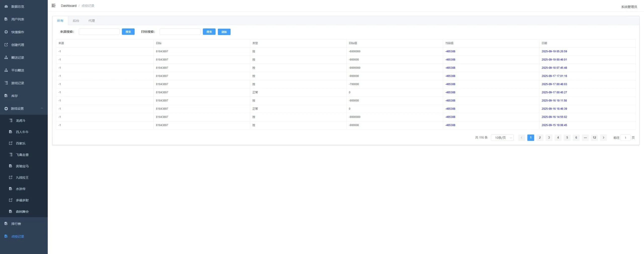Switch to the 所有 tab

click(60, 21)
